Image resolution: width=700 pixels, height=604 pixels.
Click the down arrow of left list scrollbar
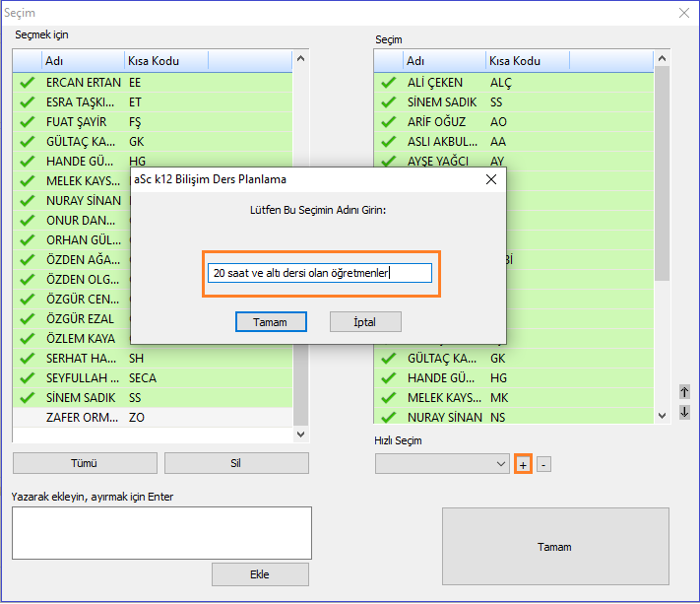(301, 435)
